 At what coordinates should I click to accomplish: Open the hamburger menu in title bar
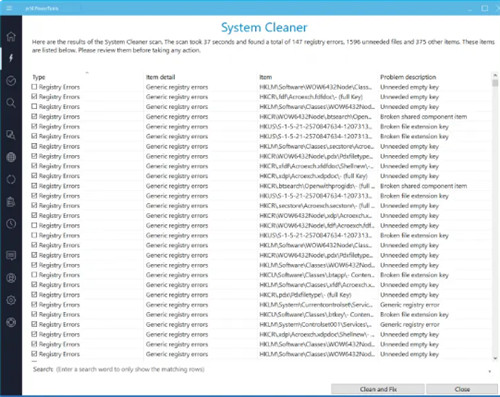pyautogui.click(x=9, y=8)
